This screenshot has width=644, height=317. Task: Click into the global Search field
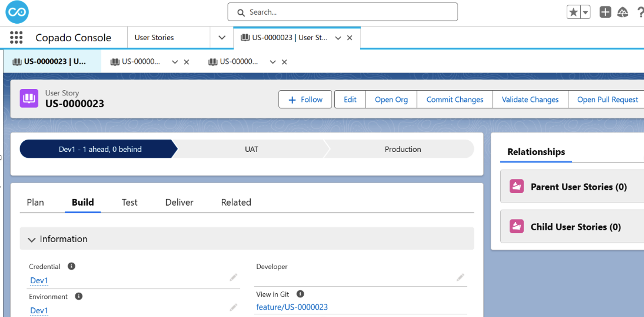coord(342,12)
